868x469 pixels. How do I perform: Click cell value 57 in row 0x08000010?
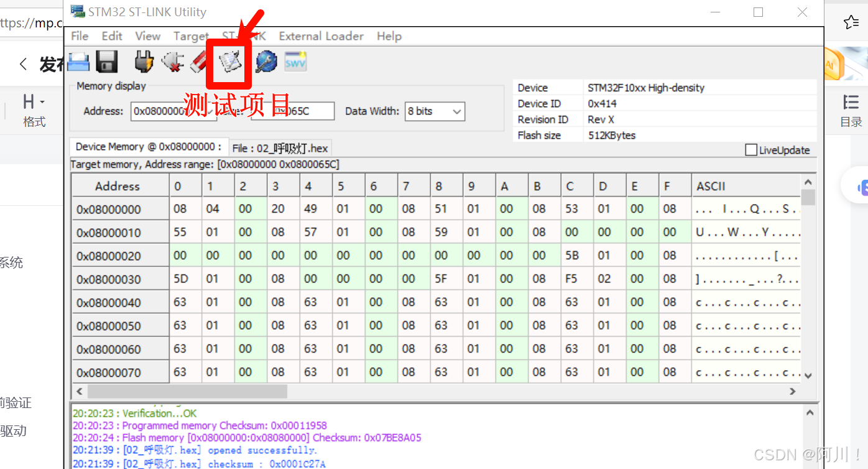[x=316, y=232]
